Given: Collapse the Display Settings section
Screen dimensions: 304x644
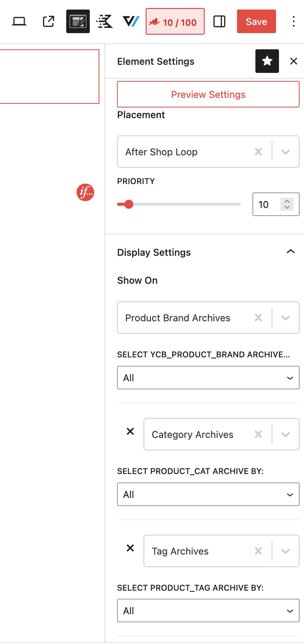Looking at the screenshot, I should (291, 252).
